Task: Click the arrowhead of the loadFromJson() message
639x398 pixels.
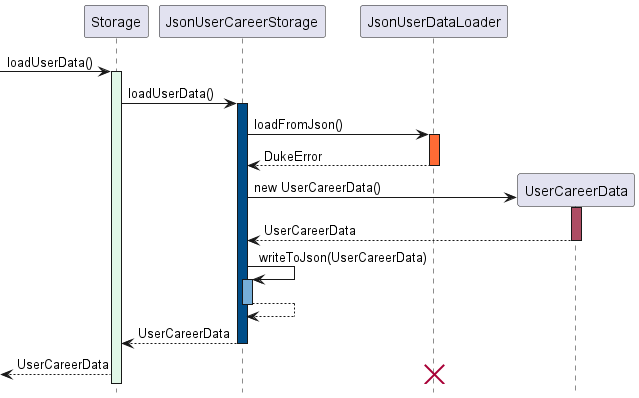Action: pyautogui.click(x=422, y=134)
